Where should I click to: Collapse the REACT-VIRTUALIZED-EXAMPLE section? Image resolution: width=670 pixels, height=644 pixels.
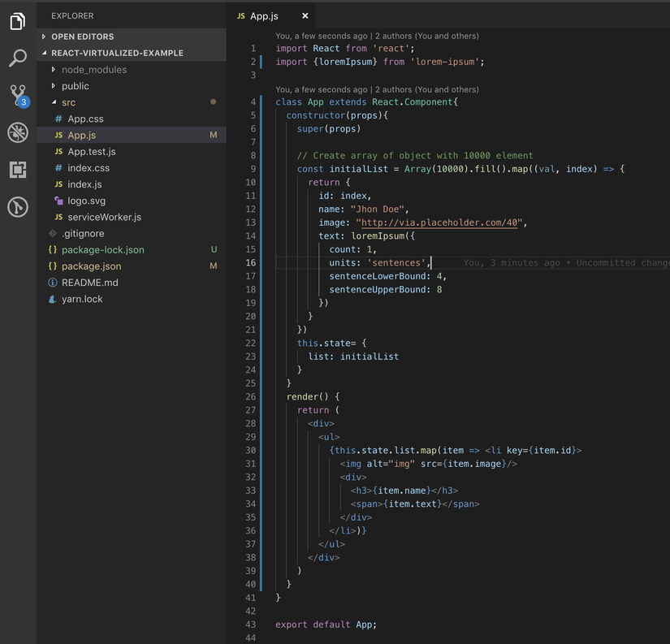click(x=117, y=53)
